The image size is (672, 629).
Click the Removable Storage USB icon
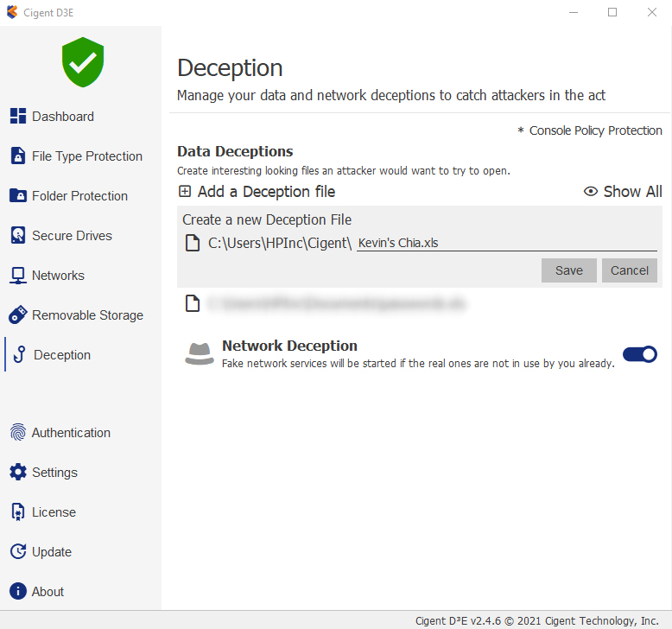click(x=18, y=314)
